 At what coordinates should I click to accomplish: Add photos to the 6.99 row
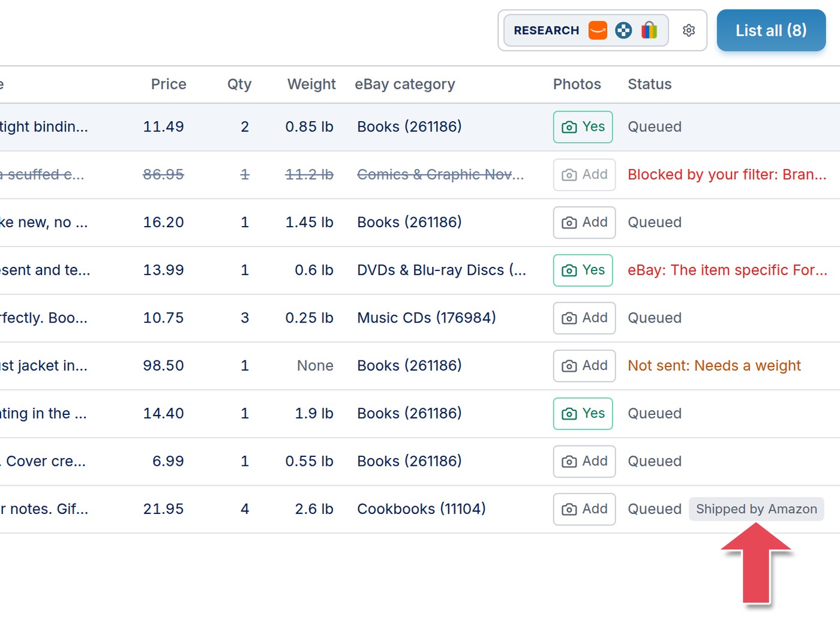[584, 461]
